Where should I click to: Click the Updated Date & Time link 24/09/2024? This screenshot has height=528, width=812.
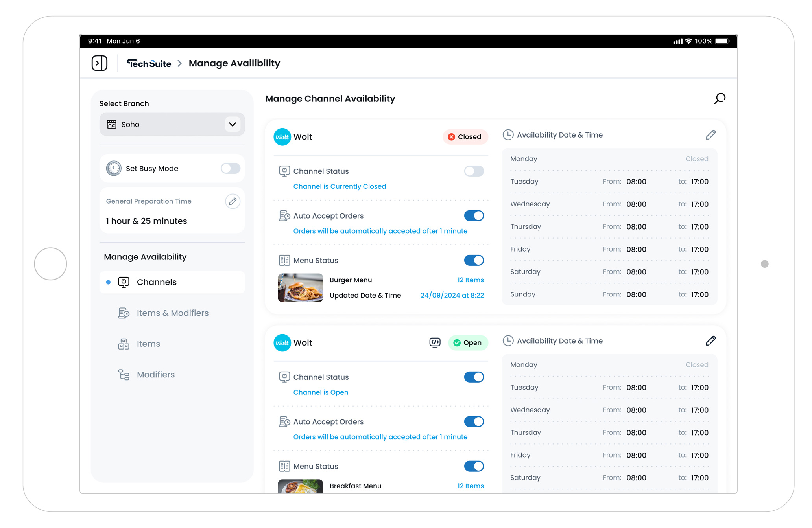click(452, 295)
